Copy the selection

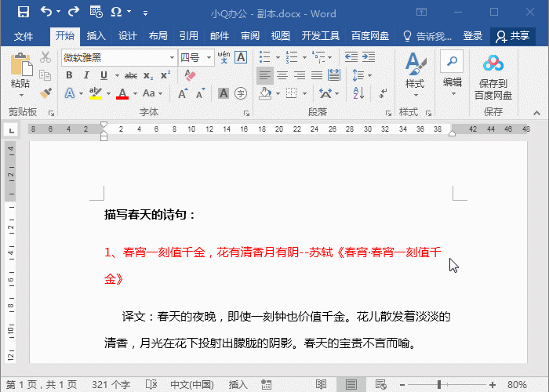click(x=45, y=75)
